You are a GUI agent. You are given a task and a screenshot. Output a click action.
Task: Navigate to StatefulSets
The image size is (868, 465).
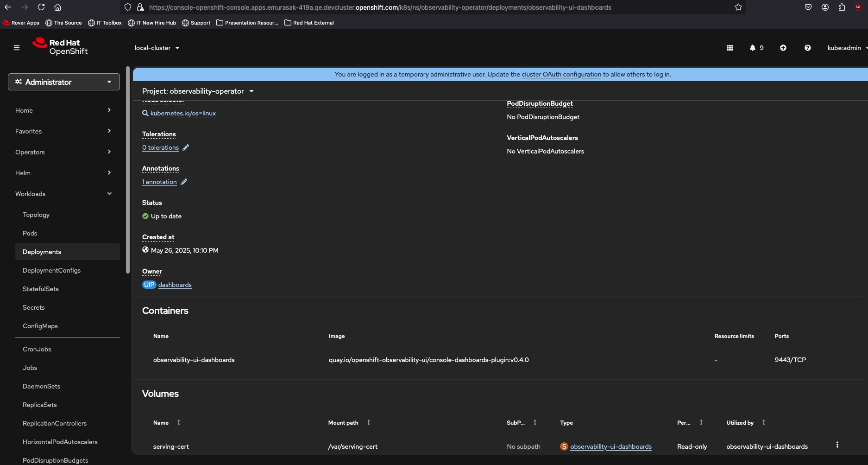point(41,289)
